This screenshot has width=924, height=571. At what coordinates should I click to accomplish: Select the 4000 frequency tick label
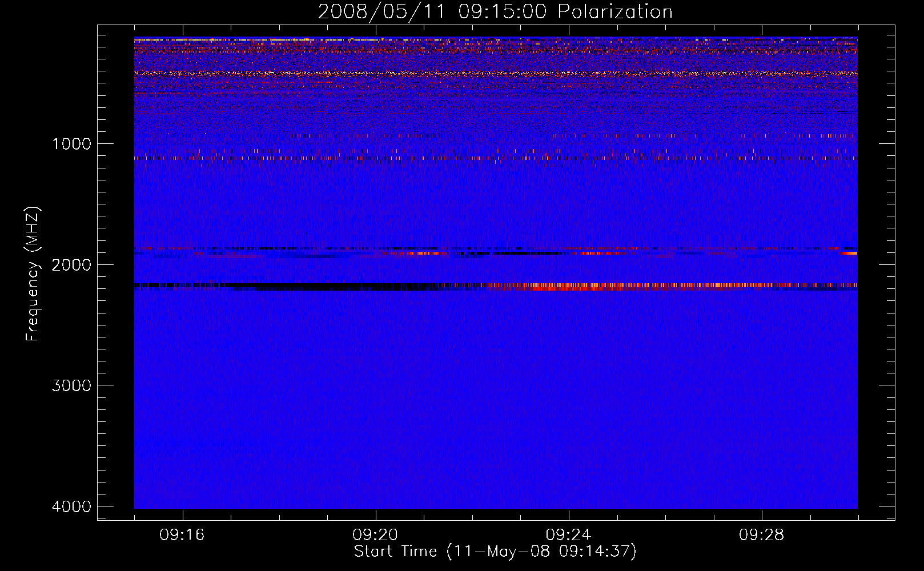point(71,506)
